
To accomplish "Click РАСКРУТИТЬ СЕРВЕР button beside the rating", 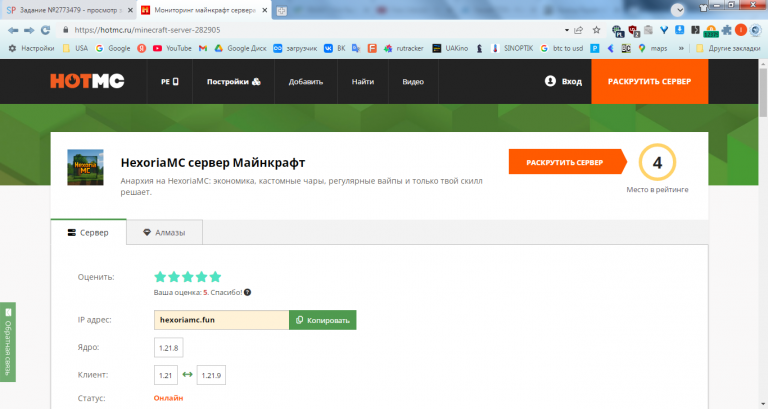I will tap(568, 162).
